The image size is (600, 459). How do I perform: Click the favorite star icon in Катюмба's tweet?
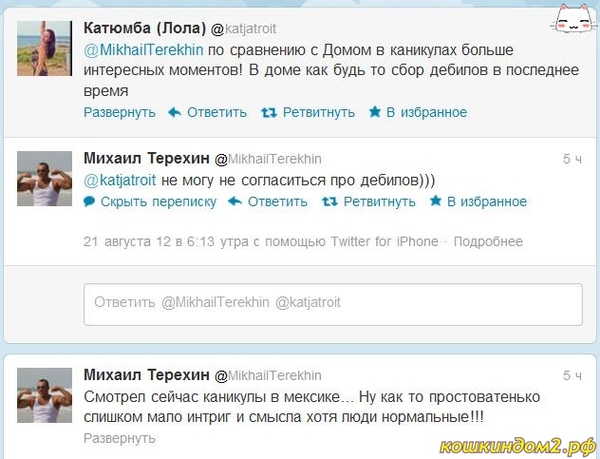pyautogui.click(x=375, y=112)
